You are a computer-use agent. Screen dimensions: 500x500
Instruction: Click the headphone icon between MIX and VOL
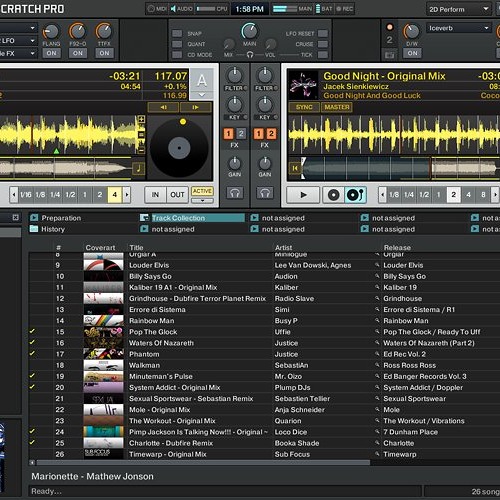click(x=250, y=55)
